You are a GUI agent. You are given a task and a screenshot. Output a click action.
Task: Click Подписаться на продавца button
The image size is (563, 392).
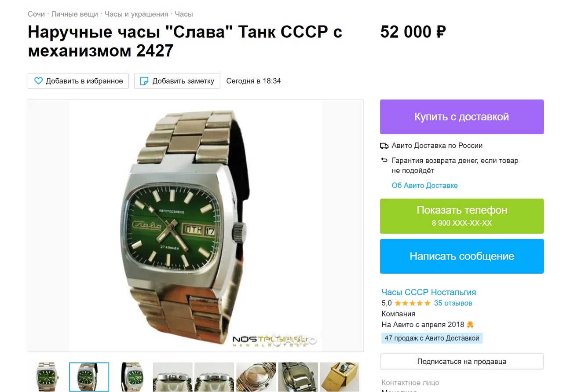click(462, 362)
